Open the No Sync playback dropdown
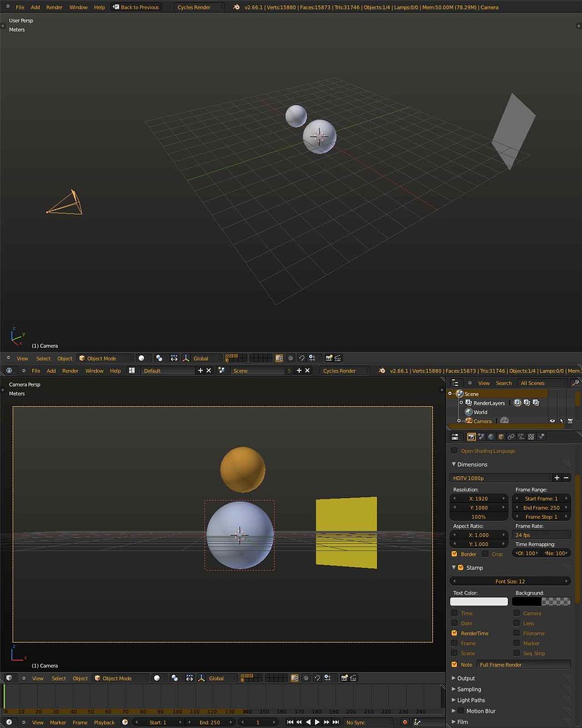The height and width of the screenshot is (728, 582). pyautogui.click(x=370, y=722)
